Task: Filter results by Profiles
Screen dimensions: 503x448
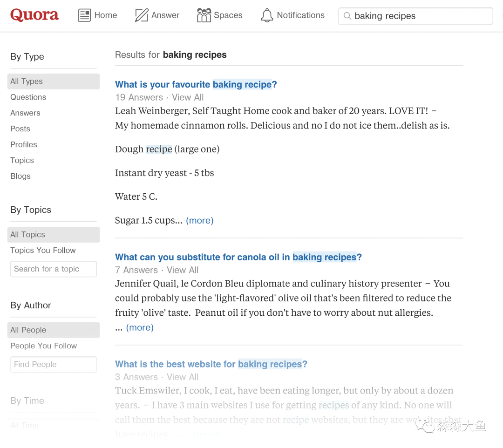Action: [24, 144]
